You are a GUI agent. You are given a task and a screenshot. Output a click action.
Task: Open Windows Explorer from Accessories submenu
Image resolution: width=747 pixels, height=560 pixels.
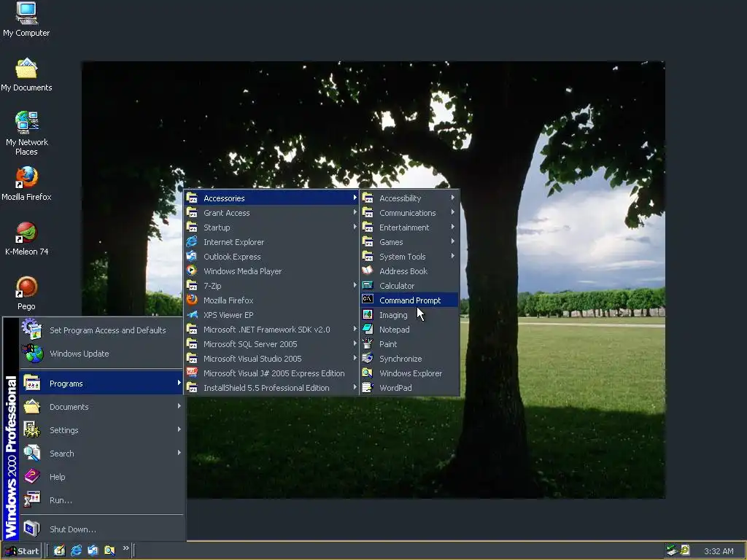coord(410,373)
